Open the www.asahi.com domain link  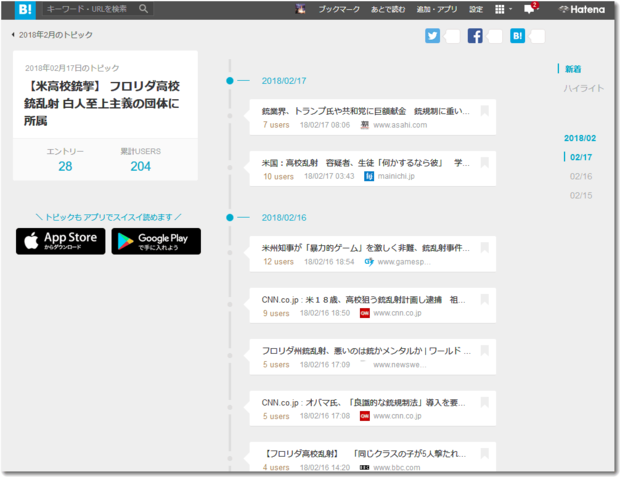400,125
